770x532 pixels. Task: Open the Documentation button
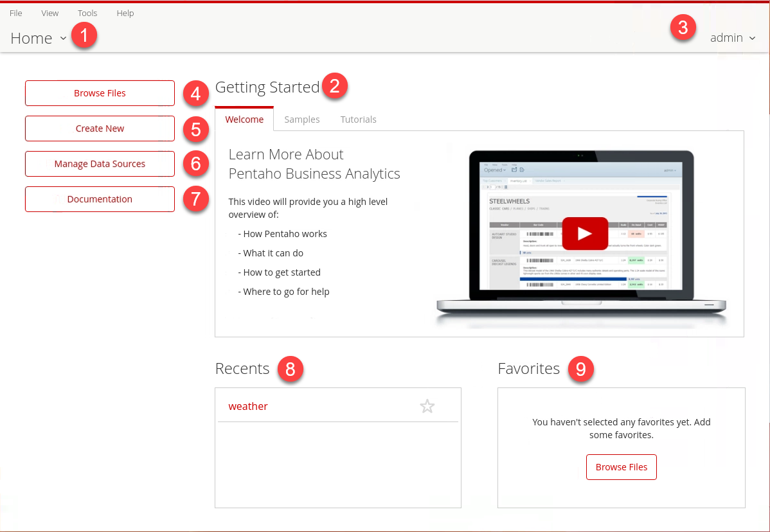pos(100,199)
